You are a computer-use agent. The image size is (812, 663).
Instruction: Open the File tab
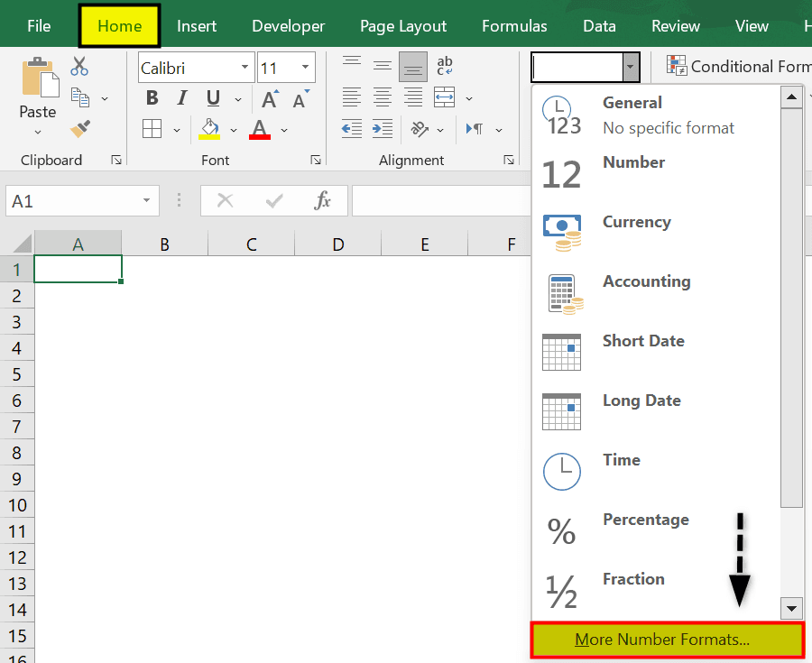tap(39, 26)
